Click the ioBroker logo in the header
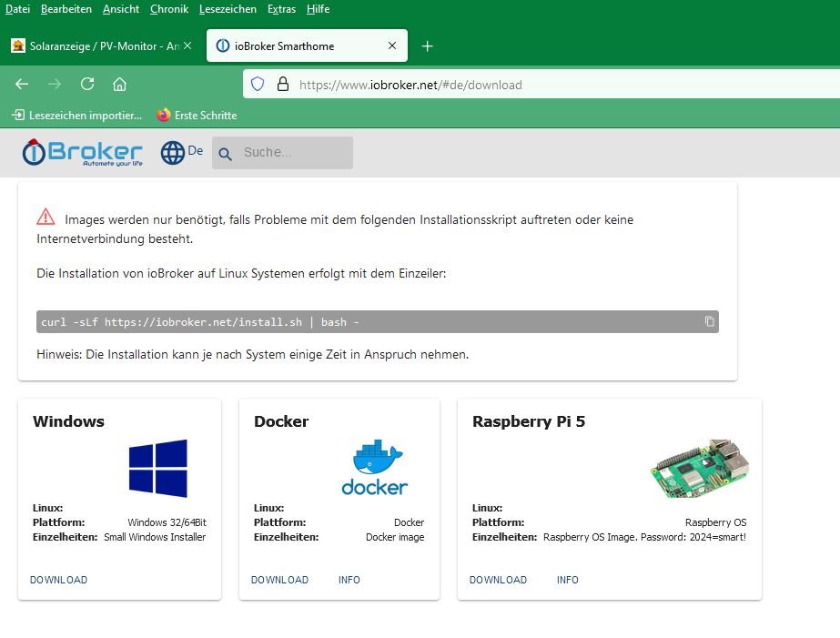This screenshot has width=840, height=638. 83,153
